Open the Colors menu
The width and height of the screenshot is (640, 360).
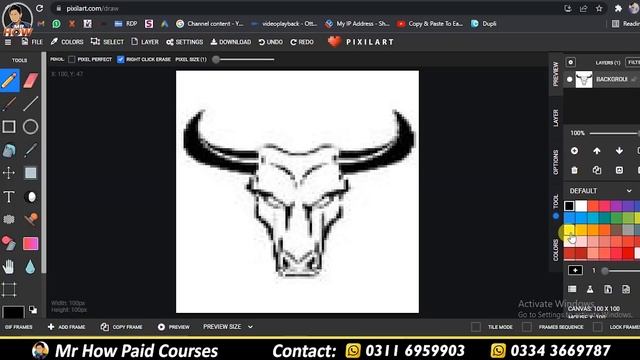pos(67,42)
